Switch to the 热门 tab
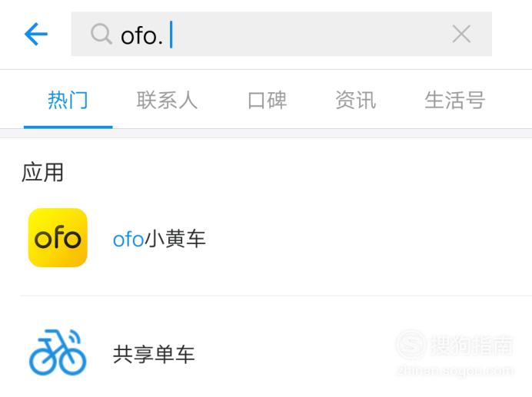The width and height of the screenshot is (532, 397). coord(68,100)
